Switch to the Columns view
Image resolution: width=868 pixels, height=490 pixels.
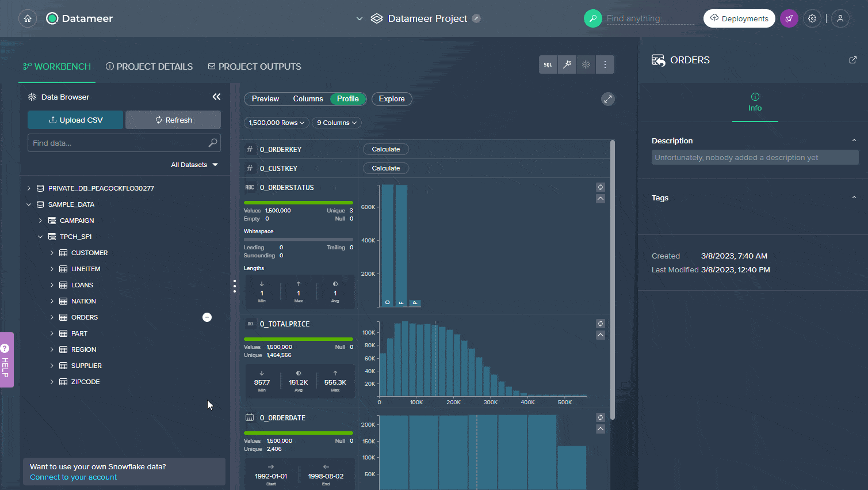[x=308, y=99]
